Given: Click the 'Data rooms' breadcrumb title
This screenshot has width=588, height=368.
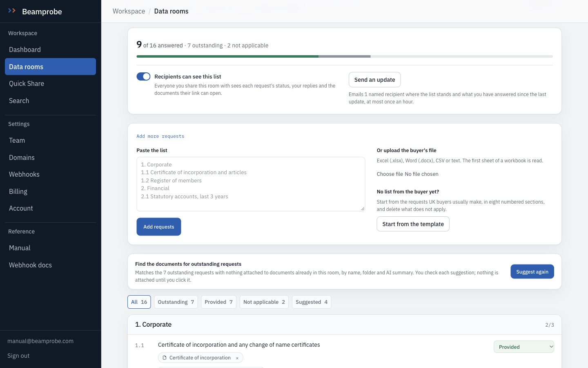Looking at the screenshot, I should click(171, 11).
